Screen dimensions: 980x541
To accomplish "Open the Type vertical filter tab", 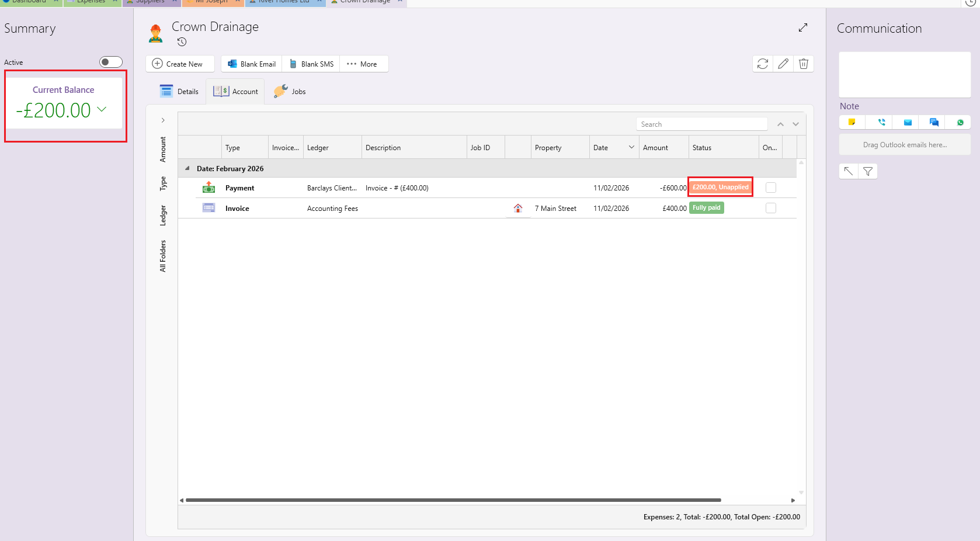I will pos(163,183).
